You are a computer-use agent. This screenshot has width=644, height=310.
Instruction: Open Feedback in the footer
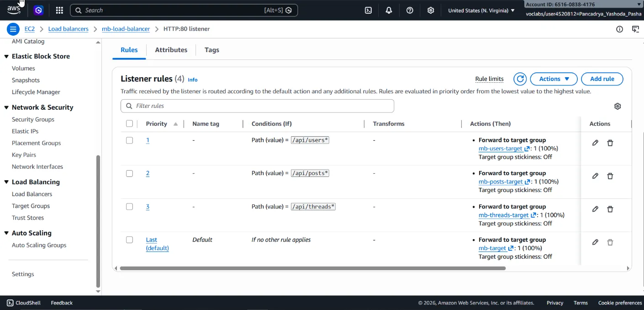pyautogui.click(x=62, y=303)
